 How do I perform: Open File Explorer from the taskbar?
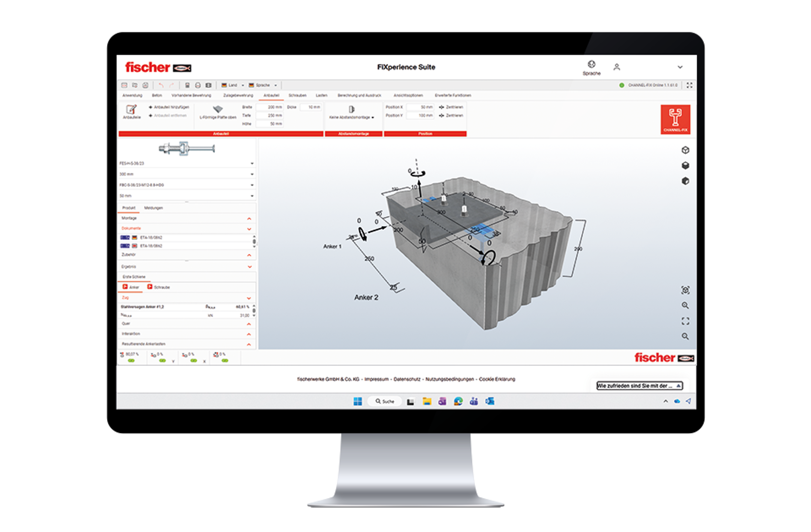(x=427, y=402)
